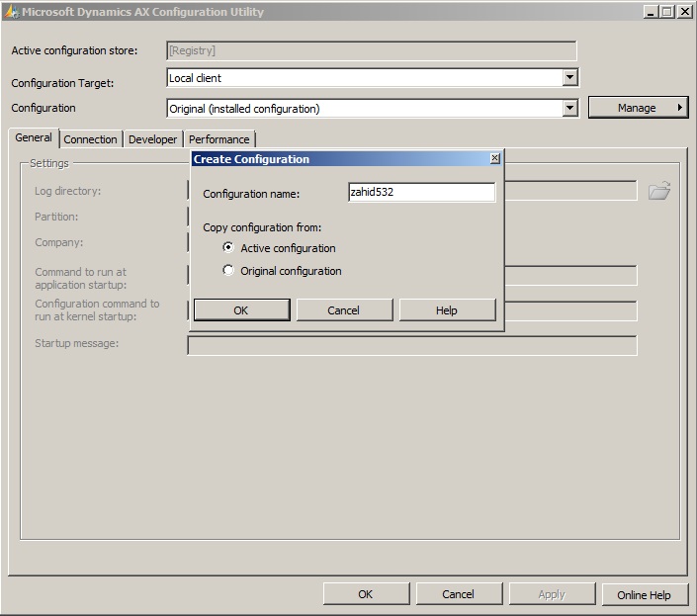Click the log directory browse folder icon
This screenshot has width=697, height=616.
pyautogui.click(x=659, y=191)
